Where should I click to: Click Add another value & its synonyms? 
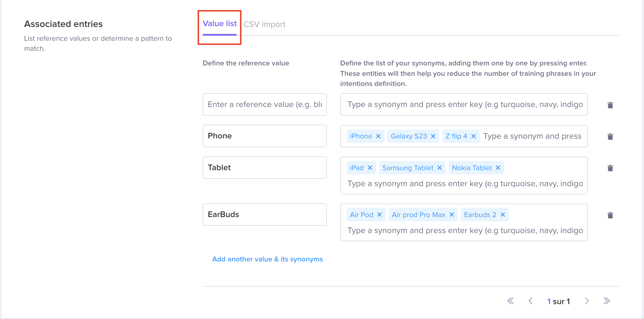tap(268, 259)
